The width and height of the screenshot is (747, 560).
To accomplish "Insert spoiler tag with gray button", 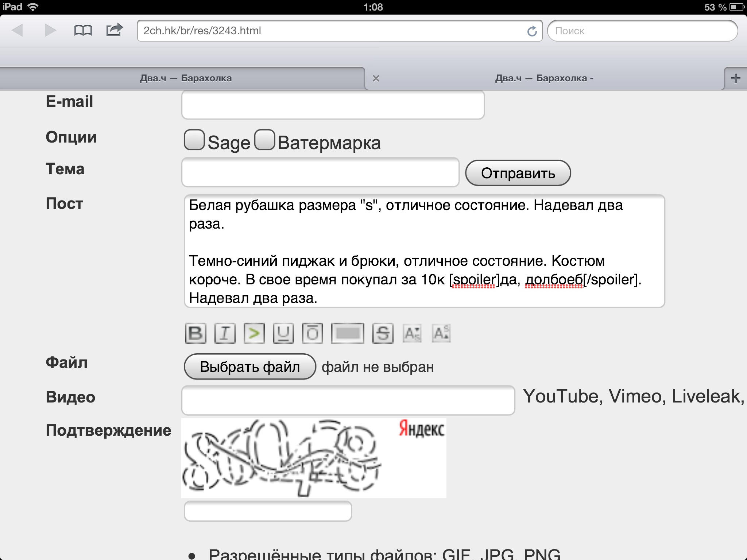I will coord(347,333).
